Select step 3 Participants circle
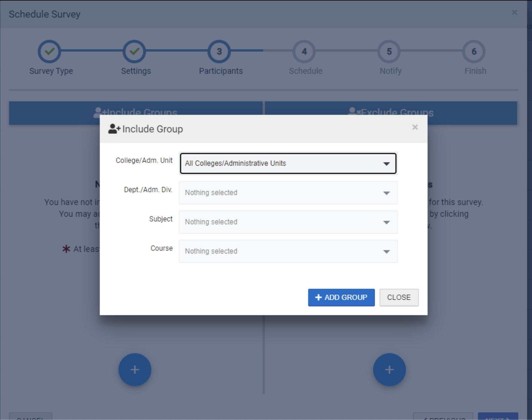 point(219,51)
